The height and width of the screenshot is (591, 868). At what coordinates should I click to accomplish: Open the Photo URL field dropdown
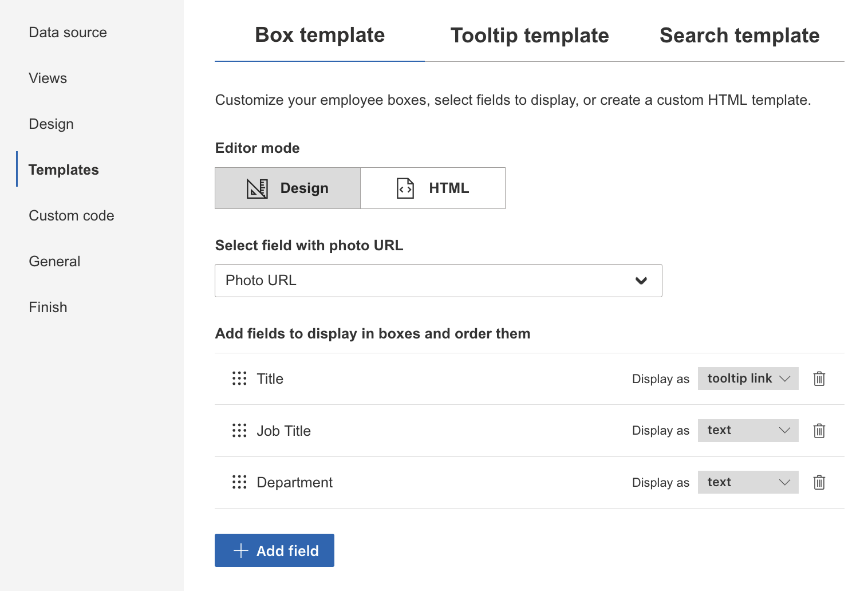coord(438,281)
